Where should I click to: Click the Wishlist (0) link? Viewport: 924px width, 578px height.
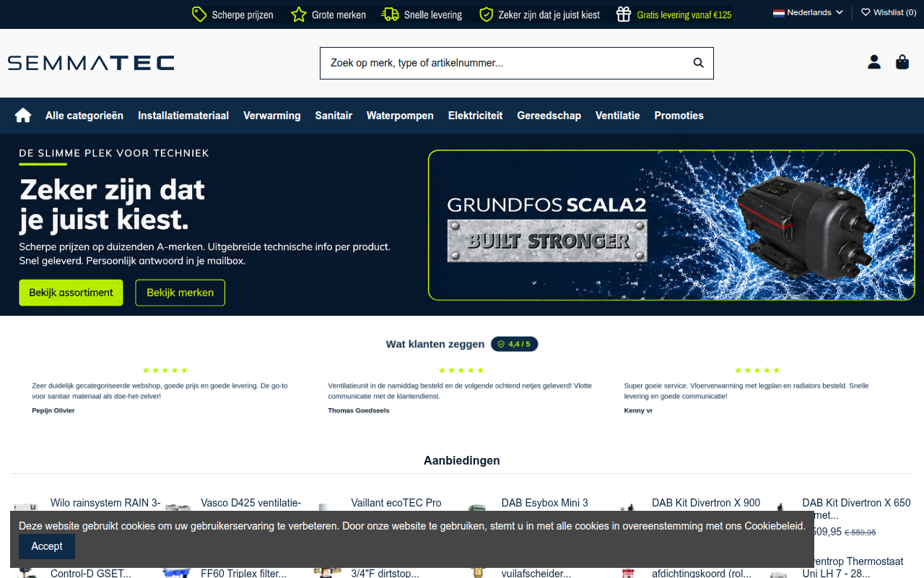pos(889,12)
